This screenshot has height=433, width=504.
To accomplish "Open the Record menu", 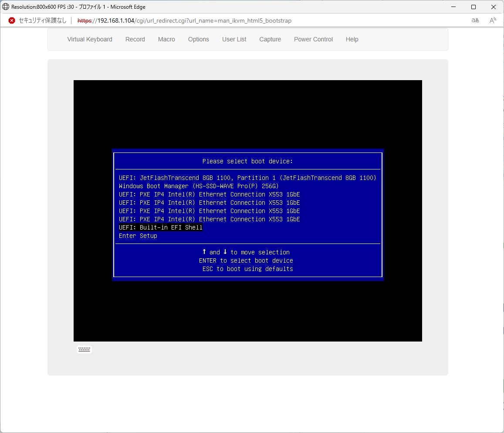I will click(135, 39).
